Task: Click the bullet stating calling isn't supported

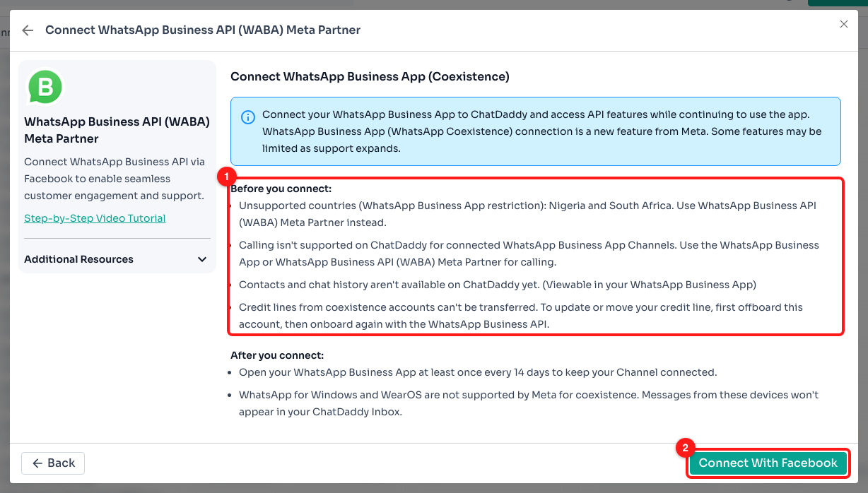Action: (529, 254)
